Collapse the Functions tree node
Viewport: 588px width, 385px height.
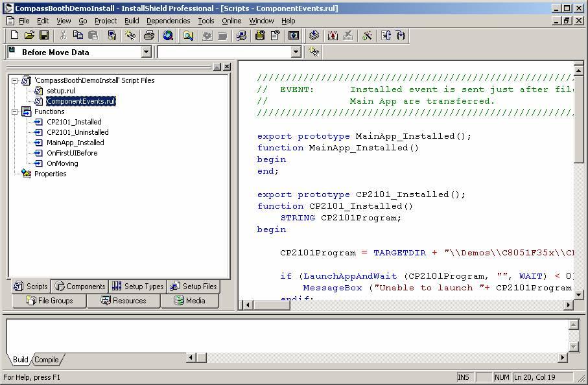(15, 111)
